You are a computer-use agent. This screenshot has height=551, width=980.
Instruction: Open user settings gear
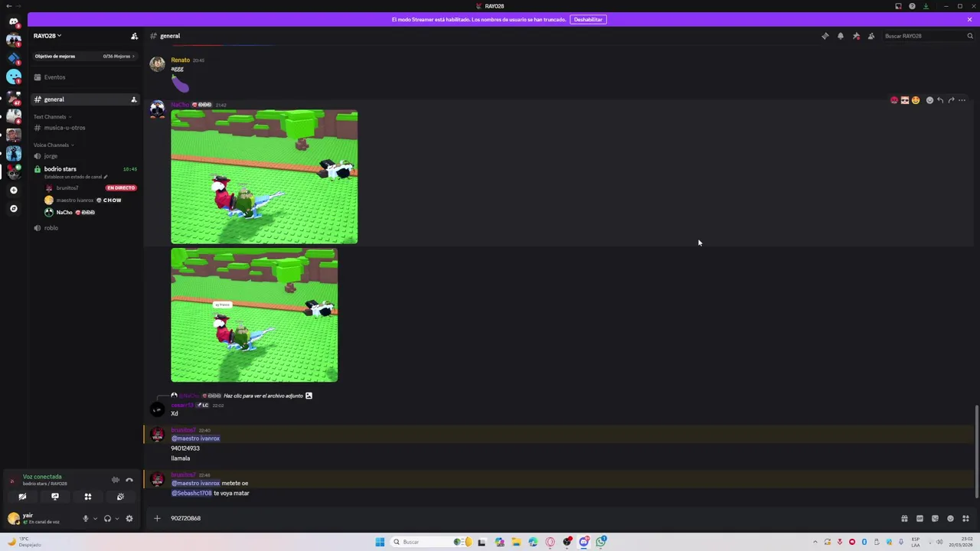coord(129,518)
